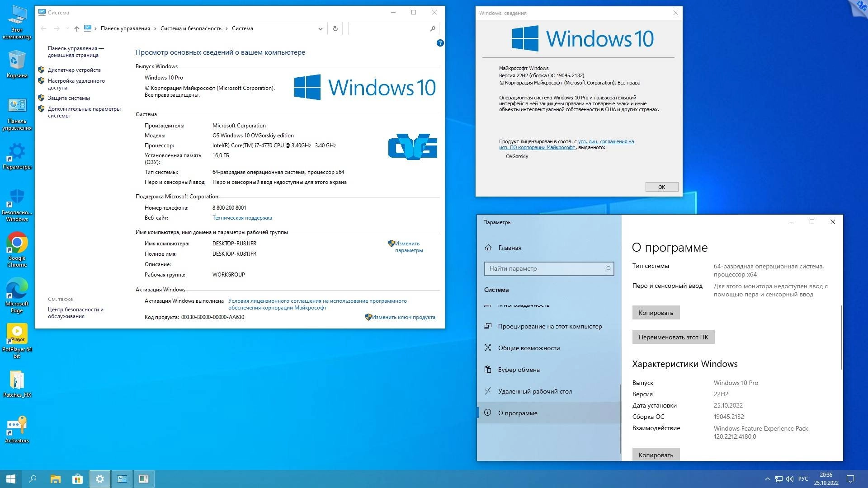Click Переименовать этот ПК button
The height and width of the screenshot is (488, 868).
[x=673, y=337]
